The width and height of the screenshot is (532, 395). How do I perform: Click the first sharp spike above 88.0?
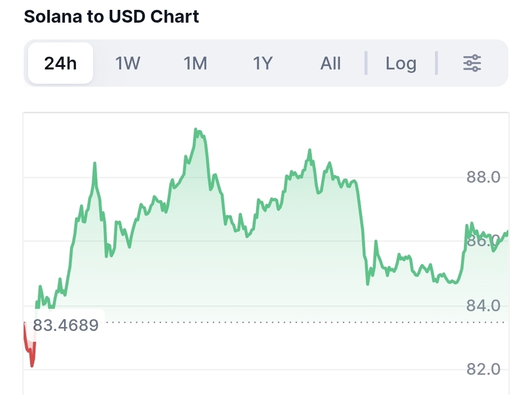(95, 163)
